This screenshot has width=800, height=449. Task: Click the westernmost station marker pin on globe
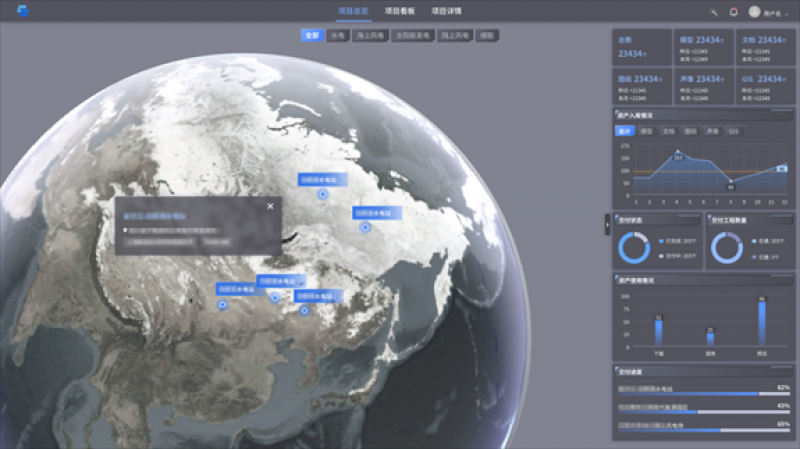pyautogui.click(x=223, y=304)
